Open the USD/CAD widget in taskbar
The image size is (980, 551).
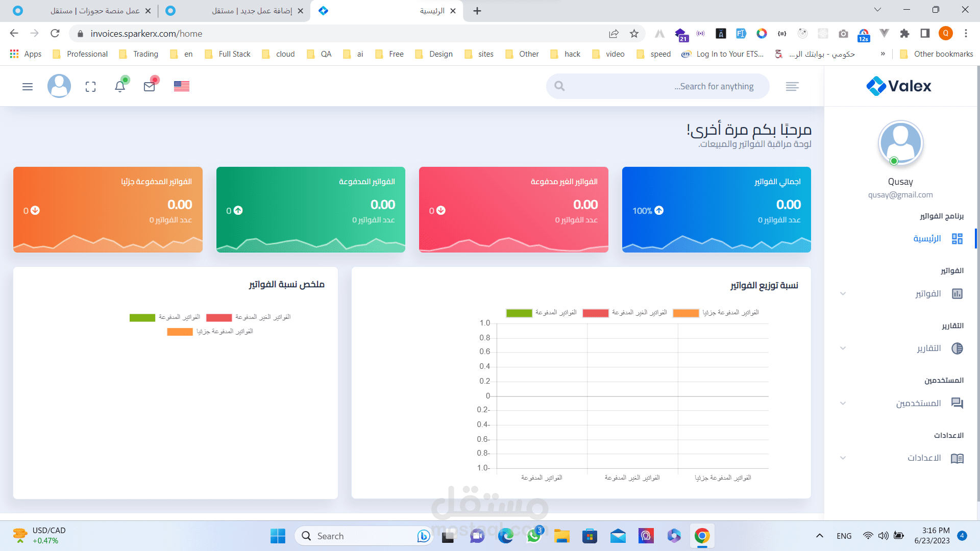(40, 536)
